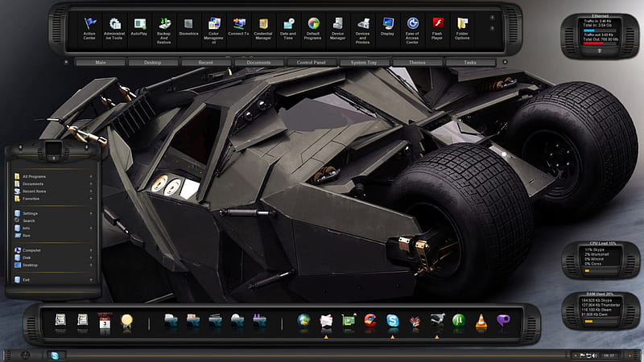
Task: Click the system tray clock
Action: pyautogui.click(x=609, y=356)
